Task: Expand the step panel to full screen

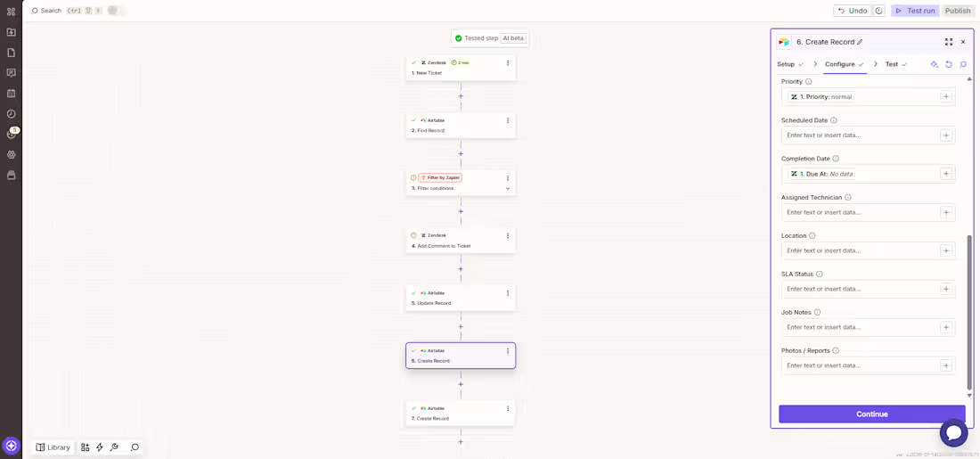Action: pos(949,42)
